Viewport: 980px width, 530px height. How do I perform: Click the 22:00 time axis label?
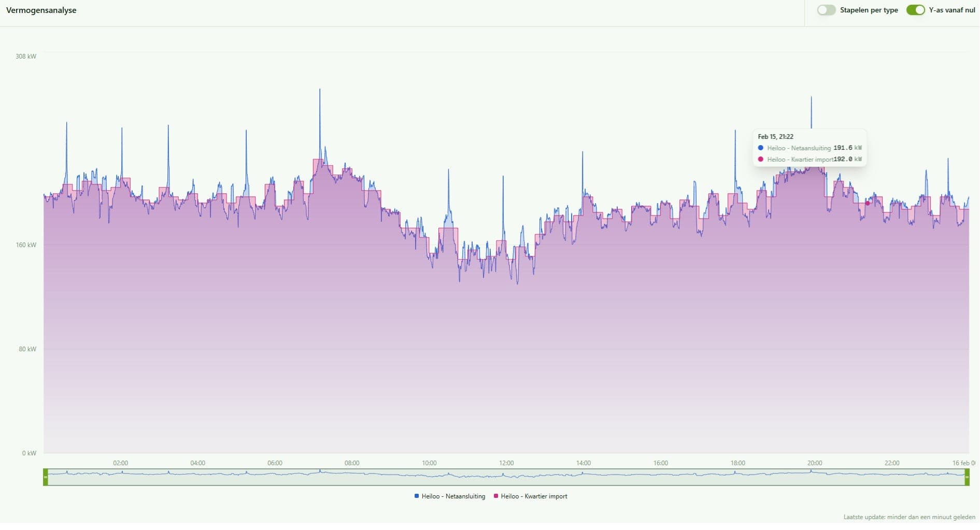pos(892,463)
